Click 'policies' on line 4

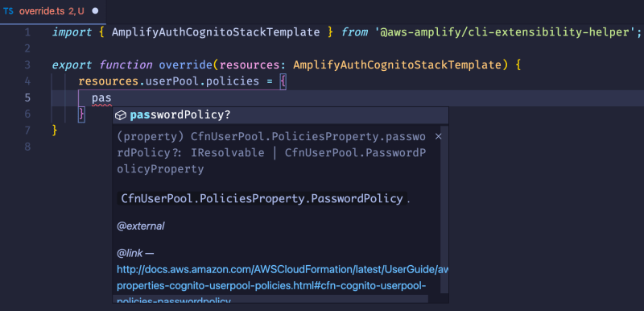point(233,81)
